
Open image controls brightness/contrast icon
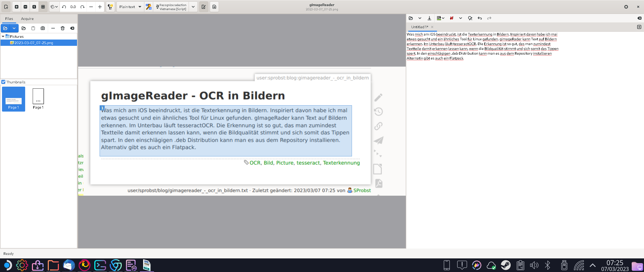pyautogui.click(x=110, y=7)
